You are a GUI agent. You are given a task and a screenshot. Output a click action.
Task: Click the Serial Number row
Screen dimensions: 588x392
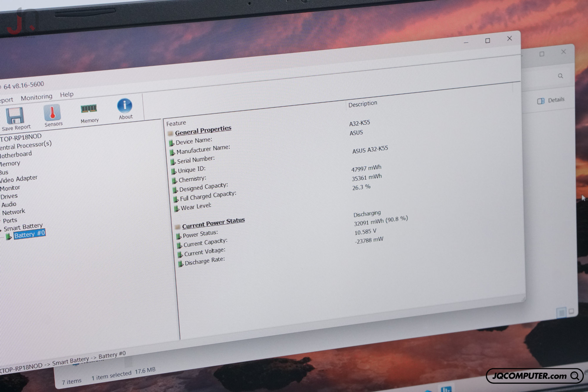tap(196, 160)
